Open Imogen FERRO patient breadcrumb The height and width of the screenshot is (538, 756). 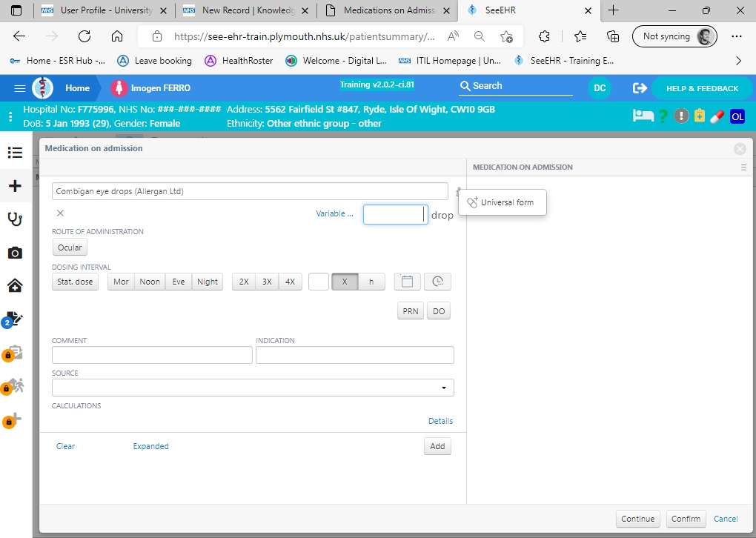pyautogui.click(x=151, y=88)
